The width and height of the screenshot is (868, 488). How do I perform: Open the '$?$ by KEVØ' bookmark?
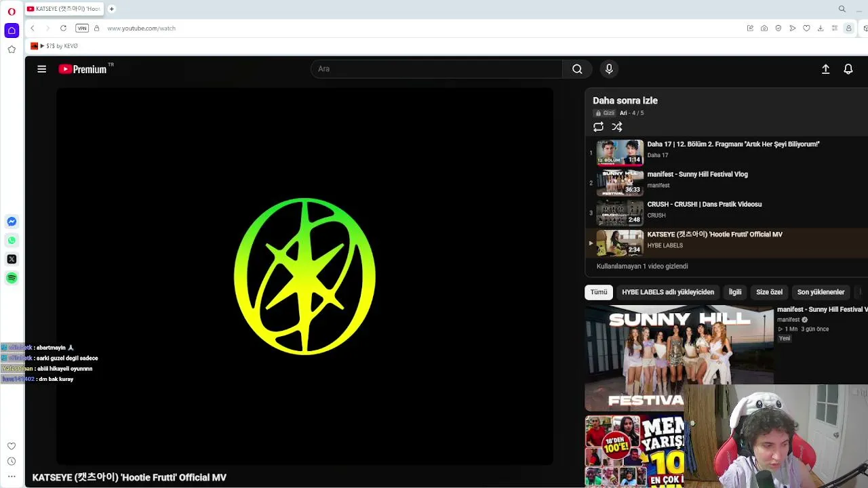54,46
